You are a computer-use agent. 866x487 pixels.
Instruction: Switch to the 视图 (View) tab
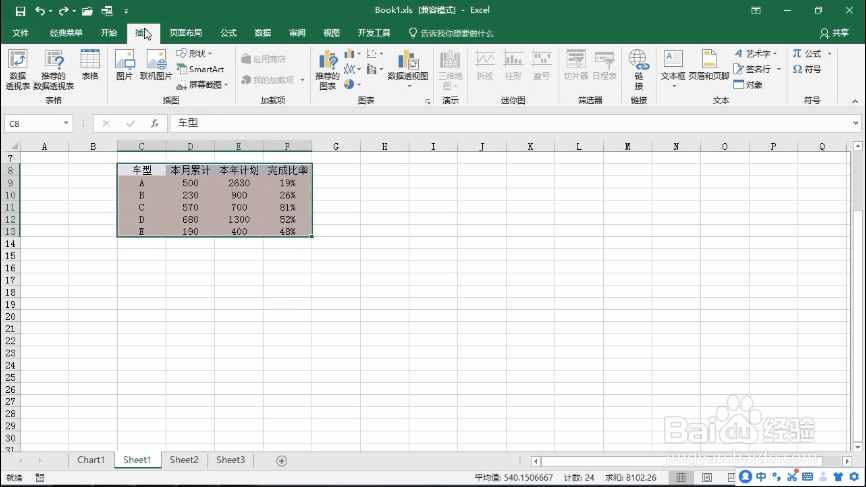(331, 33)
